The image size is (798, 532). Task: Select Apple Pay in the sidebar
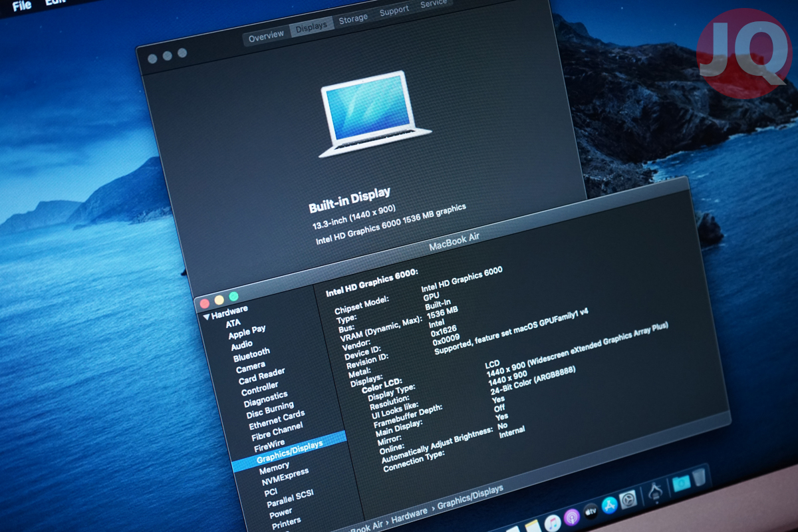(x=247, y=332)
